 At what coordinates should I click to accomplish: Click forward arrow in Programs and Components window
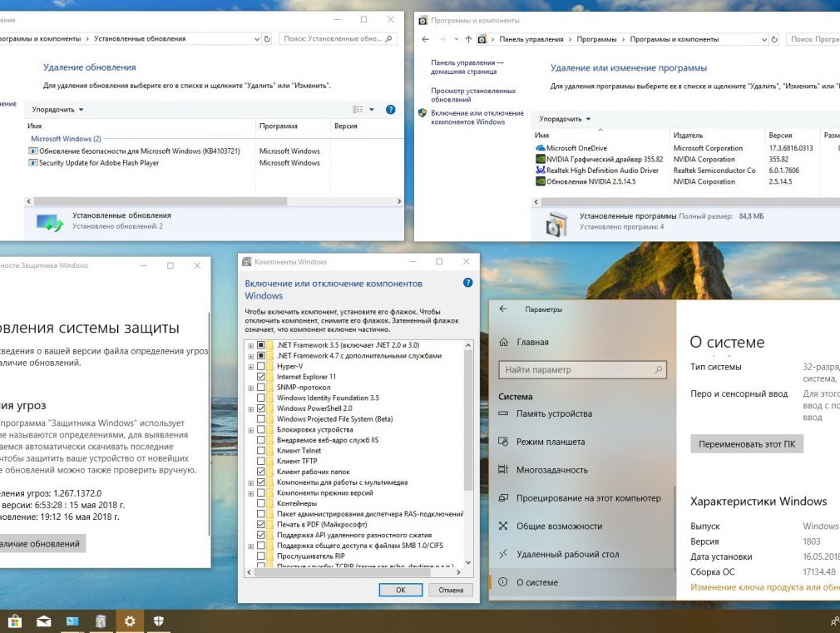coord(442,39)
